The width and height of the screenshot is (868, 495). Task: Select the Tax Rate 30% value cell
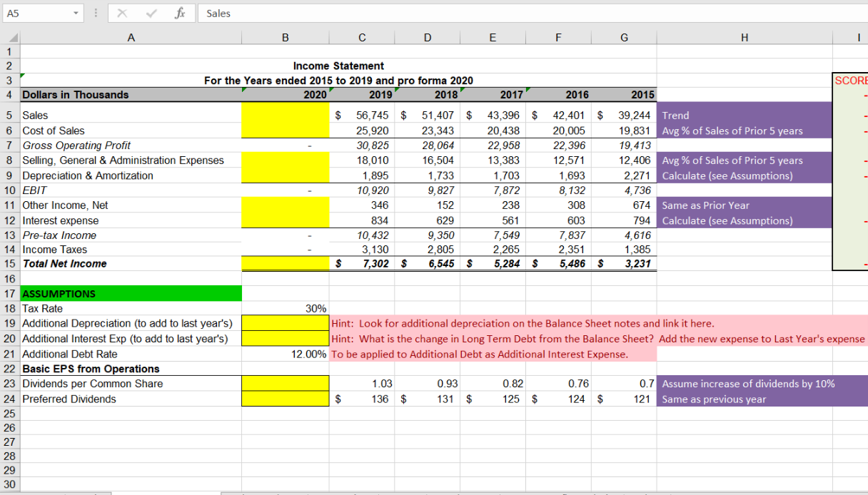tap(285, 308)
